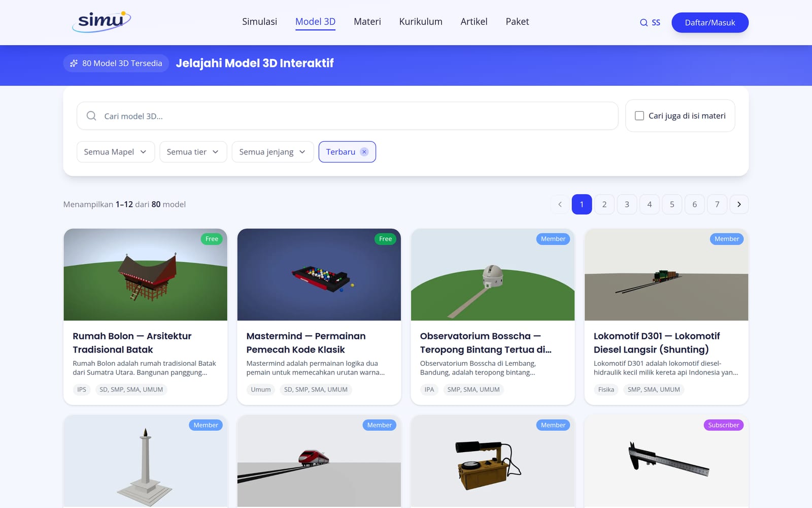Image resolution: width=812 pixels, height=508 pixels.
Task: Click the Member badge on Bosscha card
Action: (553, 239)
